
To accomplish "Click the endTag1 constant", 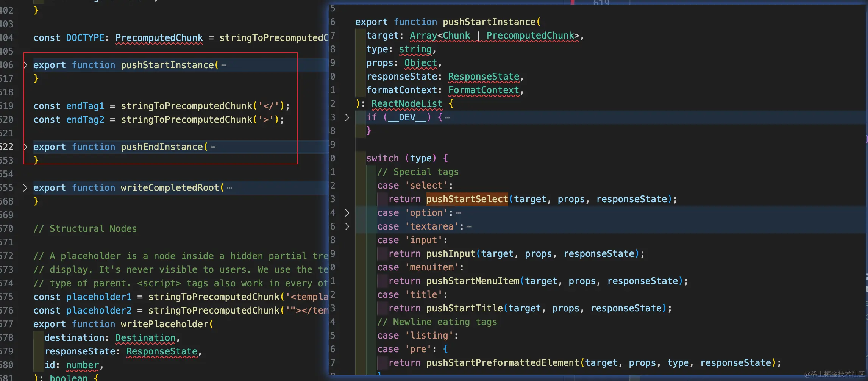I will (x=85, y=106).
